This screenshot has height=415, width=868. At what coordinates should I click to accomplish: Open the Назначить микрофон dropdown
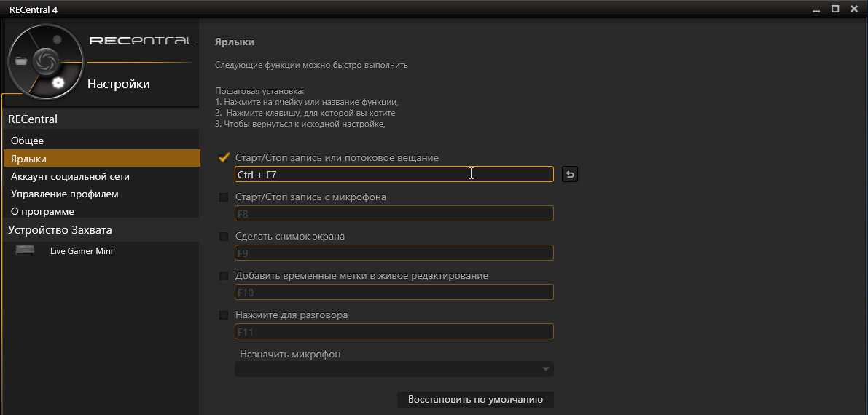point(394,369)
